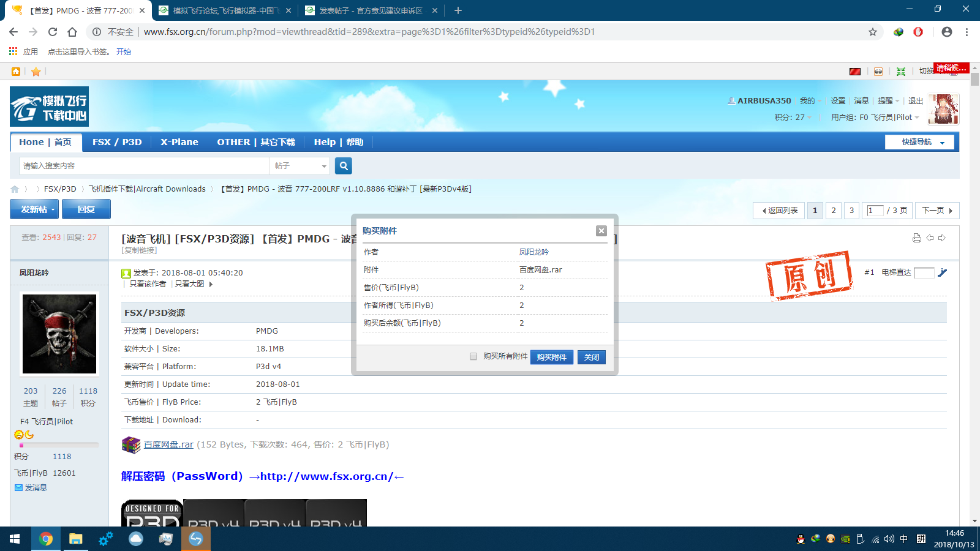Viewport: 980px width, 551px height.
Task: Click the 电梯直达 floor jump input
Action: pos(924,272)
